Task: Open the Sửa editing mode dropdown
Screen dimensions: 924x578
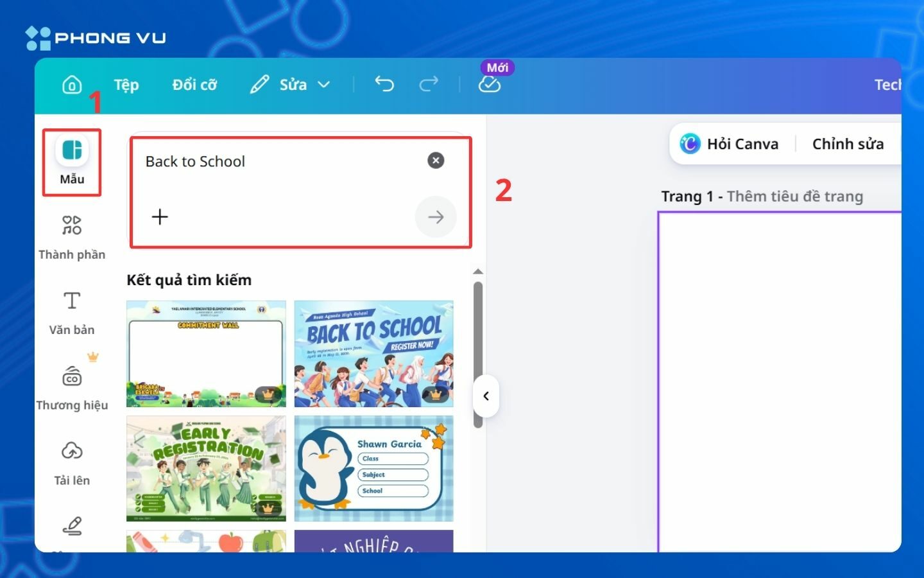Action: click(x=291, y=85)
